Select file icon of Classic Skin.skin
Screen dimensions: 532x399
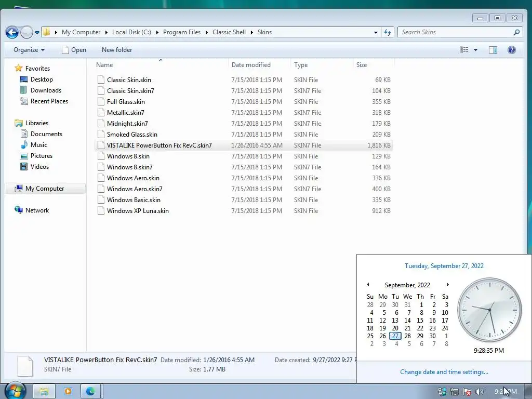point(101,79)
